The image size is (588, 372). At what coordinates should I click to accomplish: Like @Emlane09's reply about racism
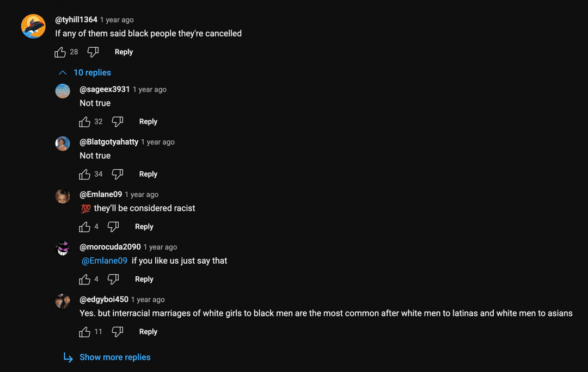pos(84,227)
